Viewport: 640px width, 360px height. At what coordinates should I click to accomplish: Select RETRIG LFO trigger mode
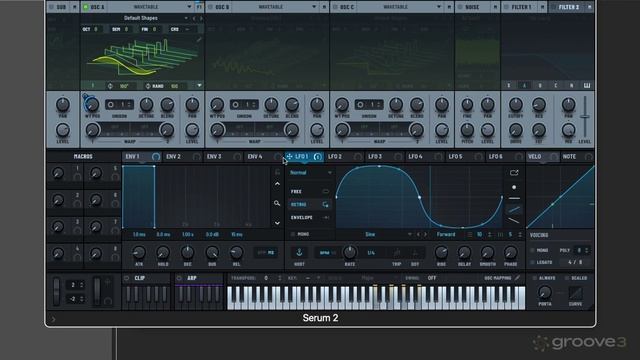pyautogui.click(x=309, y=204)
